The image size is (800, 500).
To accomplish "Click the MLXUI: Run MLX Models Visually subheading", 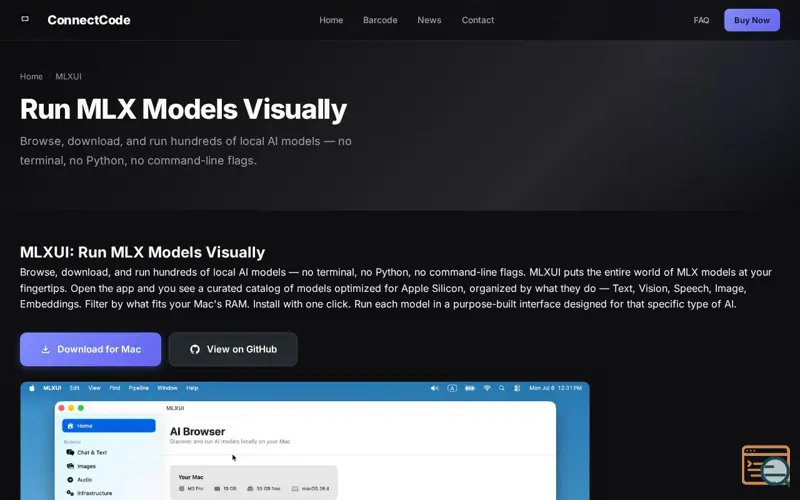I will pos(142,252).
